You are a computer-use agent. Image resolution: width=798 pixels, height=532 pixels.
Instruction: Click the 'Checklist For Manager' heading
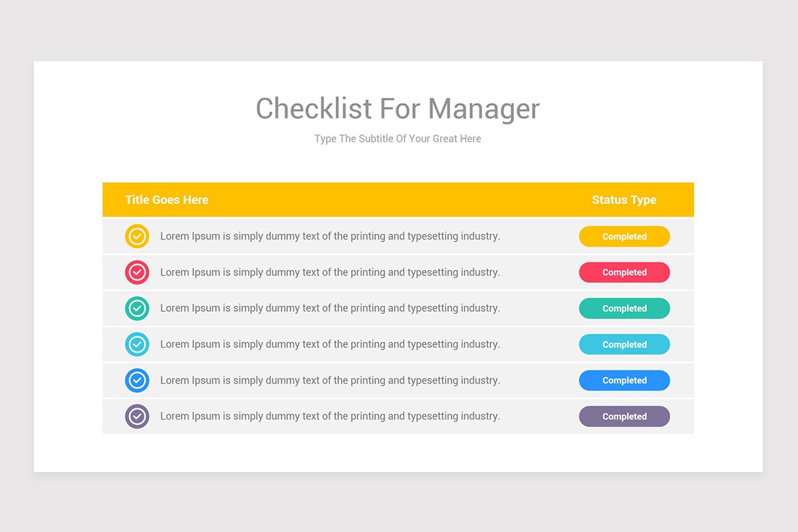click(398, 108)
